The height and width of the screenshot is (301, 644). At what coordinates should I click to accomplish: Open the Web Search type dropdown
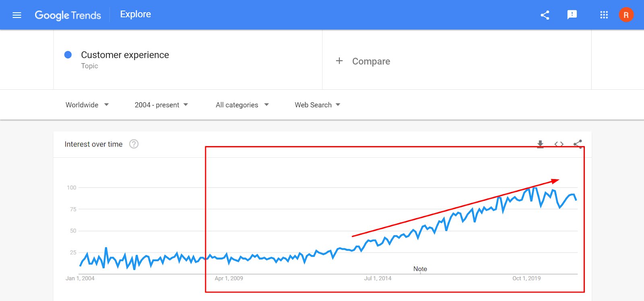pyautogui.click(x=318, y=105)
